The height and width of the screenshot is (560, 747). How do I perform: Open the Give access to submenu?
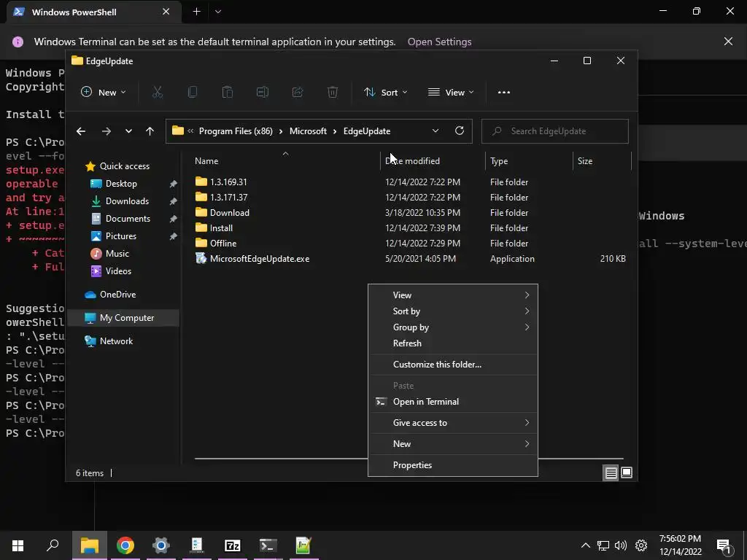(453, 423)
